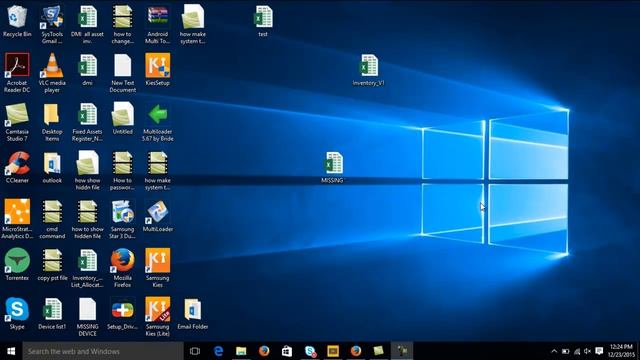This screenshot has width=640, height=360.
Task: Open the network status tray icon
Action: point(577,351)
